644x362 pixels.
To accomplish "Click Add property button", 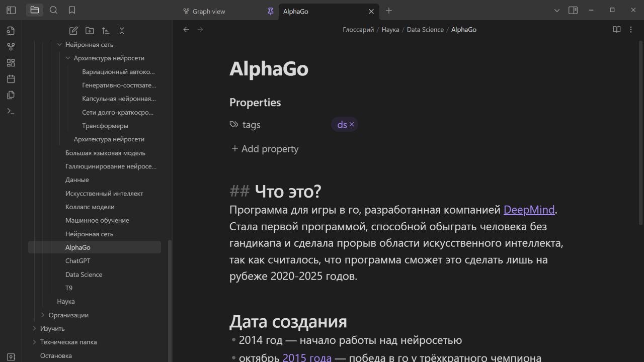I will (265, 149).
